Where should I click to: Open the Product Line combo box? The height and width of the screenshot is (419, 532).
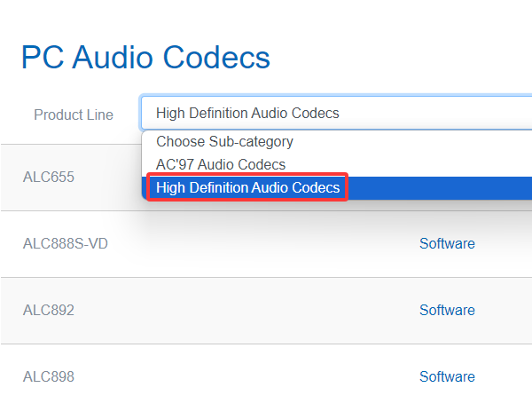(x=335, y=114)
